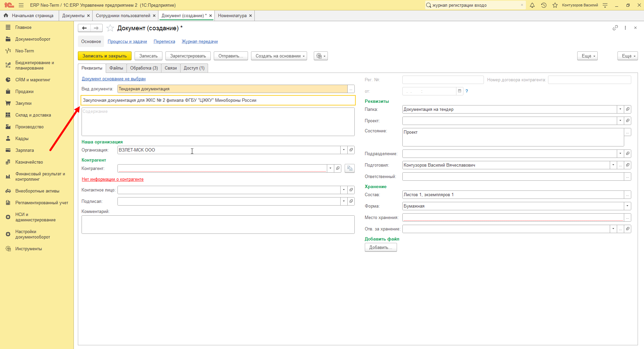The height and width of the screenshot is (349, 644).
Task: Open Документ основание не выбран link
Action: tap(114, 79)
